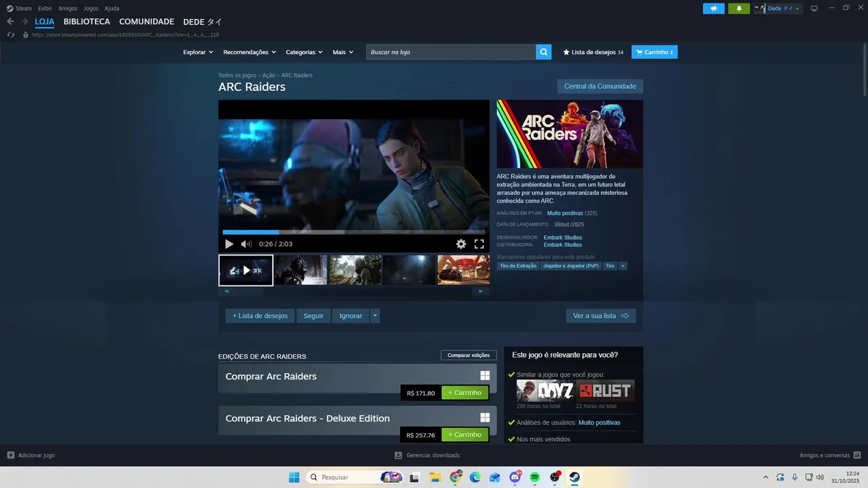Open the Dede account dropdown
868x488 pixels.
[784, 8]
